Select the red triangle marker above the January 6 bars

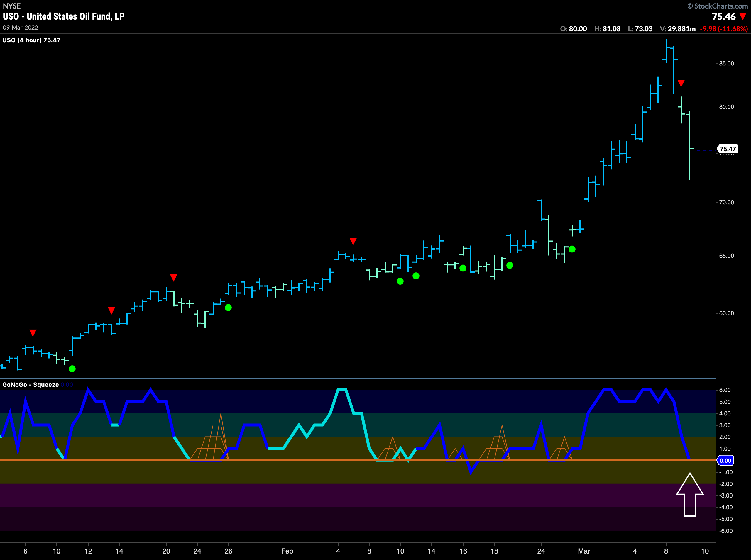pos(33,333)
